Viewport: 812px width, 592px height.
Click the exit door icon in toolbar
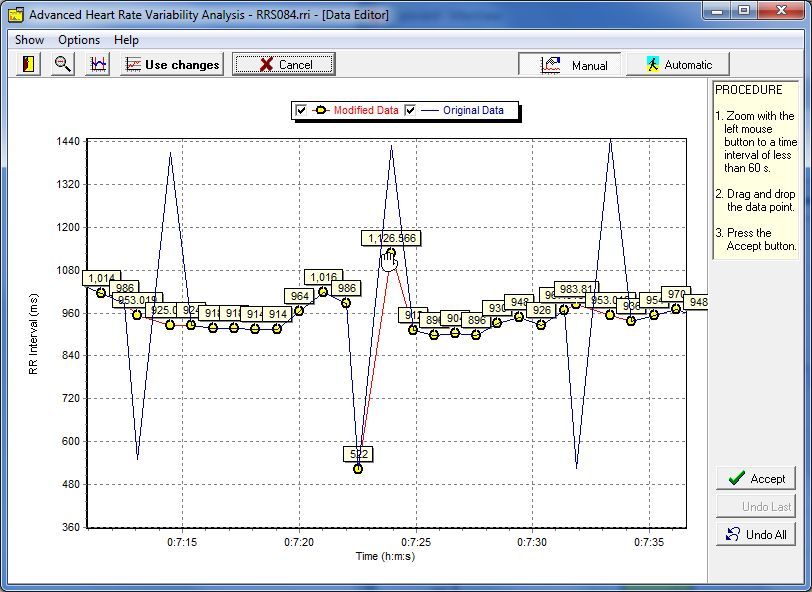(29, 64)
